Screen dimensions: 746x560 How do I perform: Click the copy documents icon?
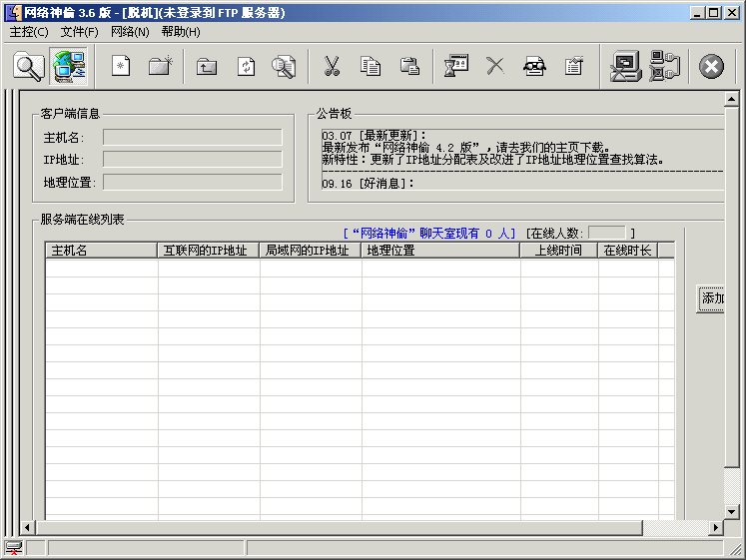coord(371,66)
